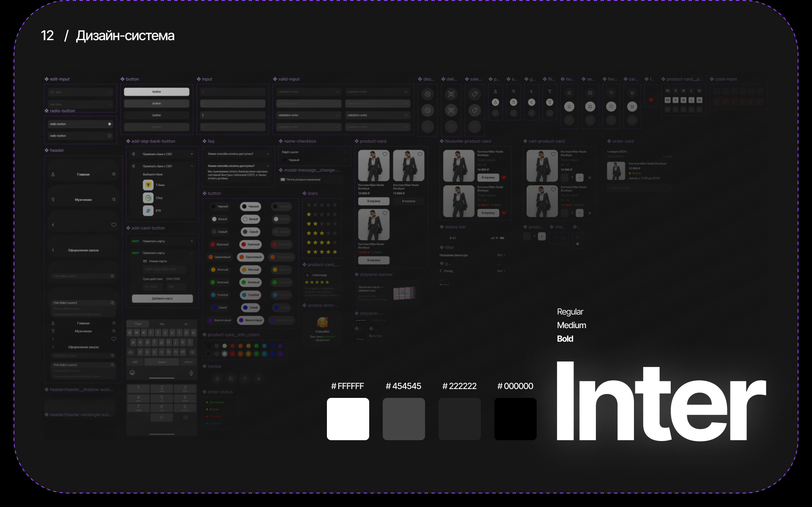812x507 pixels.
Task: Click the top white 'button' button
Action: 156,92
